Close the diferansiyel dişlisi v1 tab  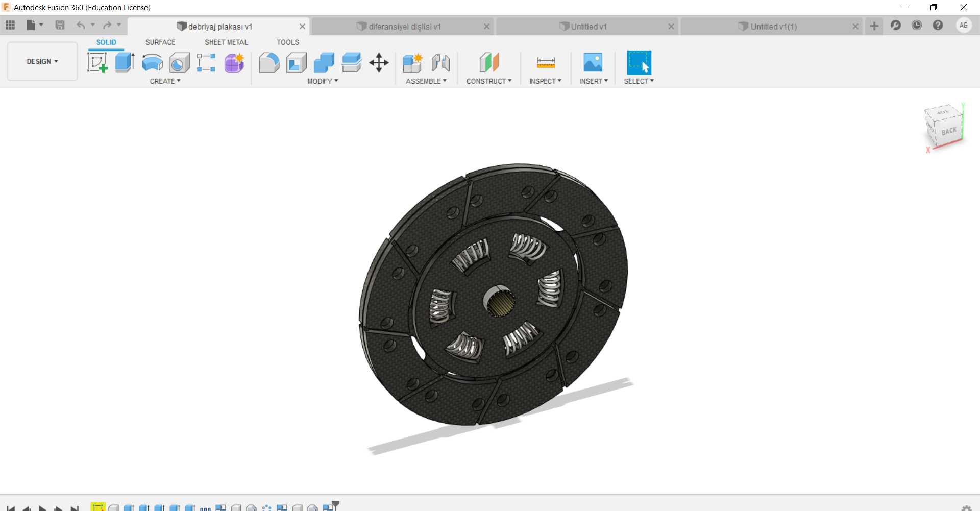(486, 27)
